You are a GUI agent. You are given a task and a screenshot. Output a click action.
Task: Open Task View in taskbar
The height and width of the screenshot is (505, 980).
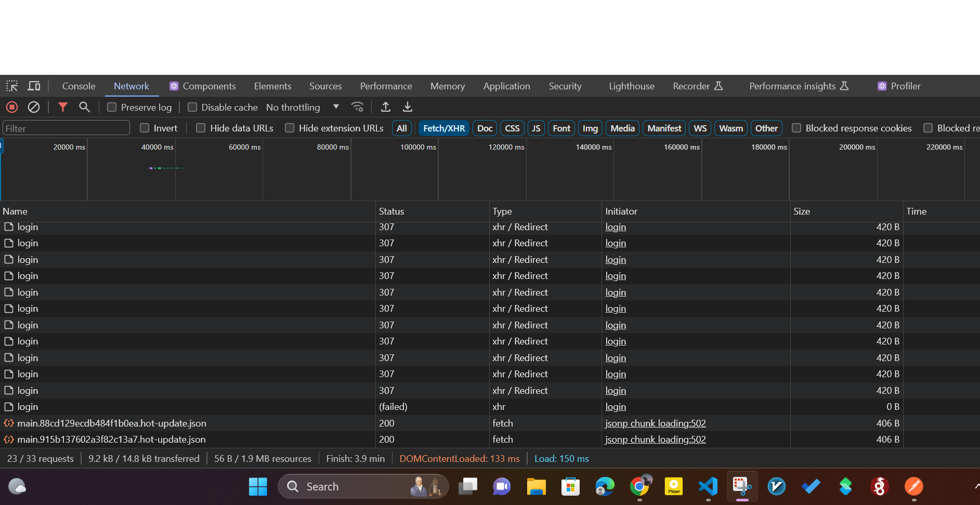pos(468,487)
